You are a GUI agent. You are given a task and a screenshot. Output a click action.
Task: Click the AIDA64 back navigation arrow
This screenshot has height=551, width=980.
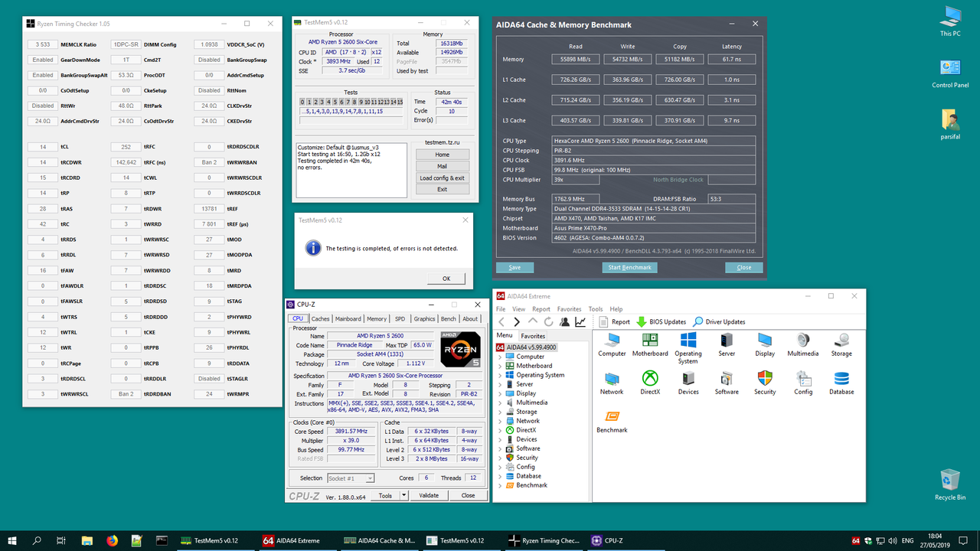(501, 321)
